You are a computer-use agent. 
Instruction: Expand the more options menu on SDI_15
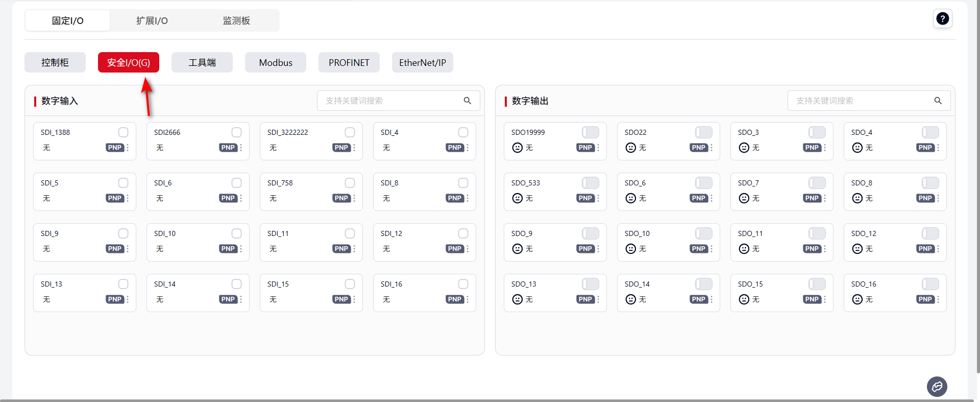pos(354,299)
